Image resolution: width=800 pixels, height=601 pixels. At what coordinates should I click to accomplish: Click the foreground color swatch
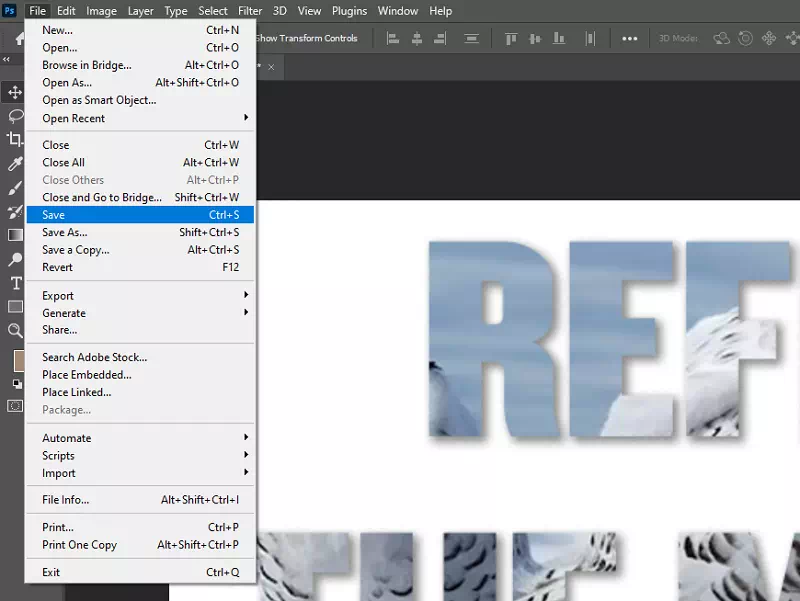pyautogui.click(x=18, y=360)
